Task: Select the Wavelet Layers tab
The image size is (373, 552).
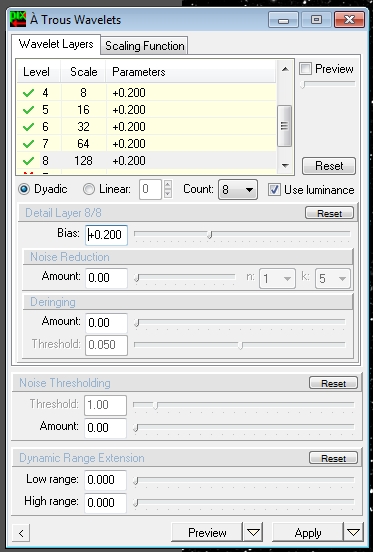Action: point(56,44)
